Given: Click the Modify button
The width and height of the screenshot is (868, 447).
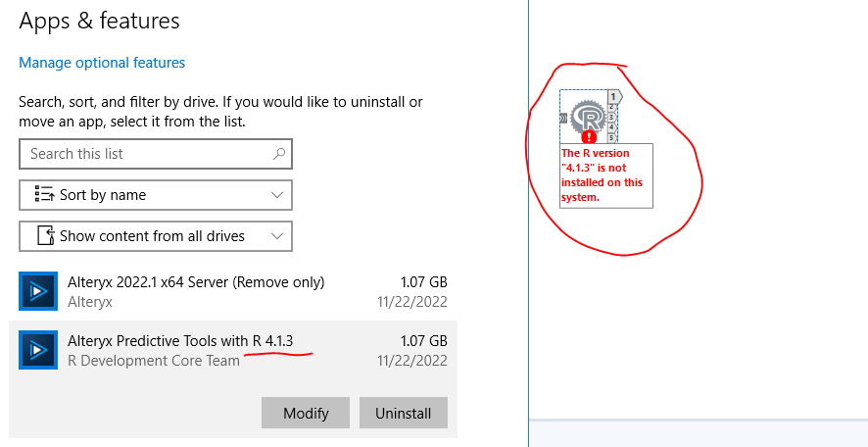Looking at the screenshot, I should click(x=306, y=413).
